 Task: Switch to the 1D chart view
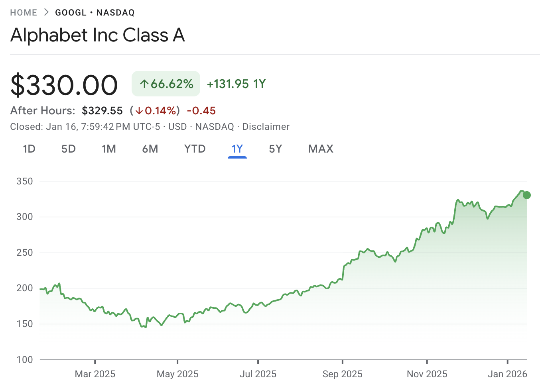[x=29, y=149]
